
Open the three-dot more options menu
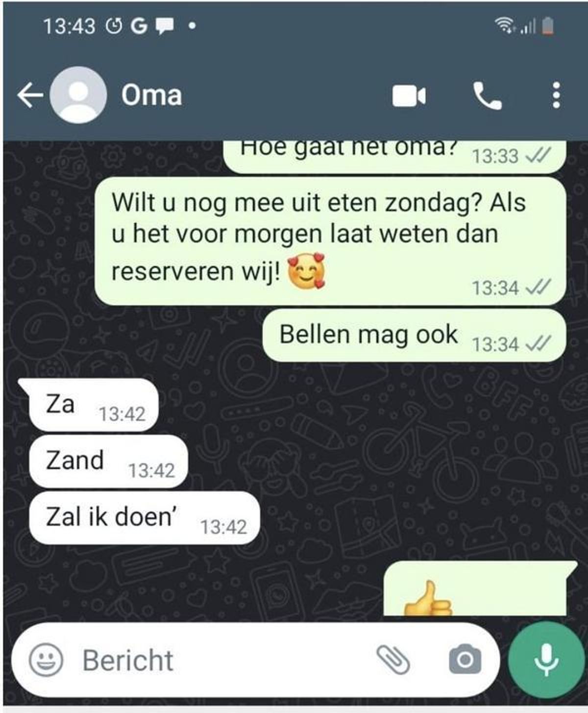coord(556,95)
